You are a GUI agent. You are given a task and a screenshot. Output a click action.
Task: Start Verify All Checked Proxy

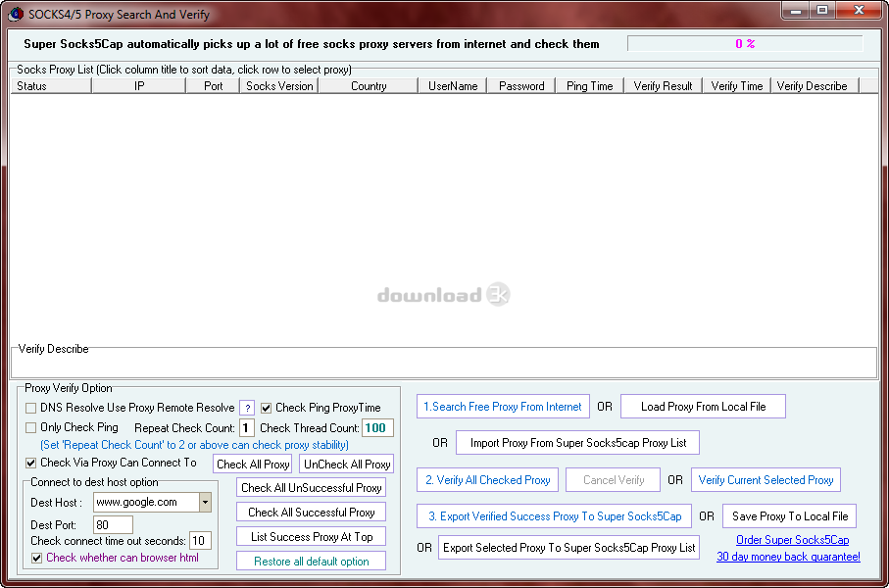coord(487,480)
